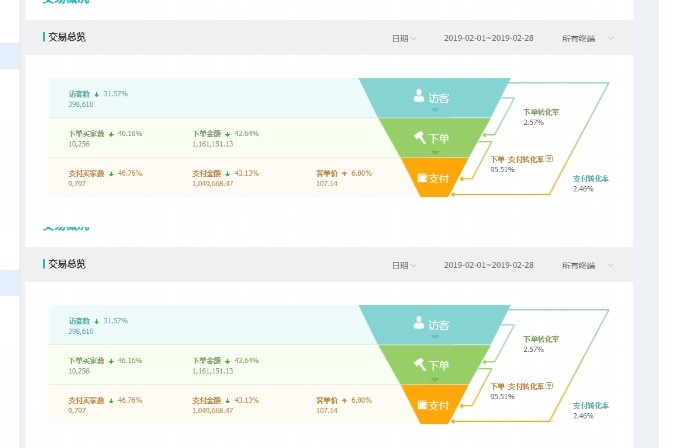Click the orange 支付 funnel stage in lower chart
This screenshot has height=448, width=676.
point(435,404)
